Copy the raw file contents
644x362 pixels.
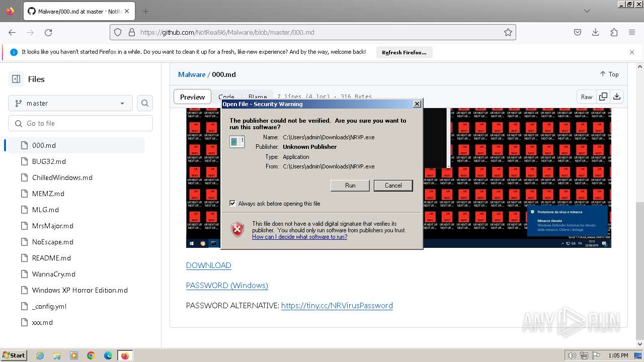[x=603, y=97]
